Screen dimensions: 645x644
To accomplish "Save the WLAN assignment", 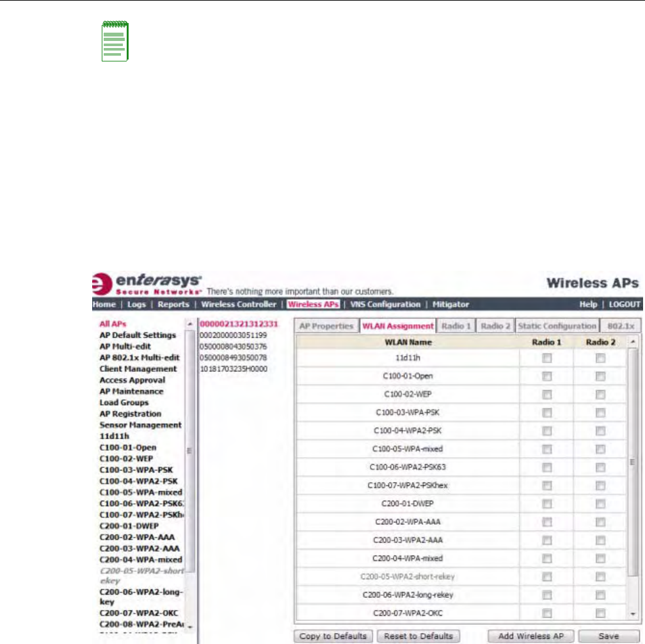I will tap(609, 636).
